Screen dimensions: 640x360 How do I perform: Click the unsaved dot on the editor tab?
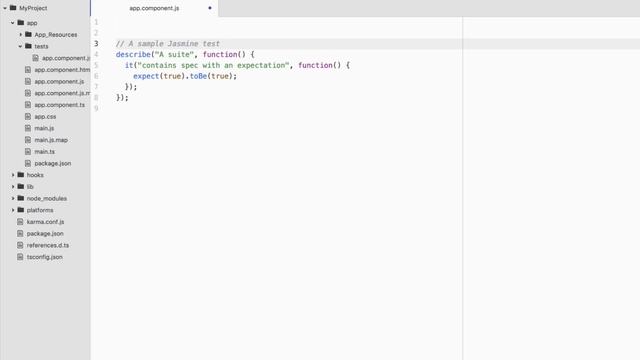210,8
